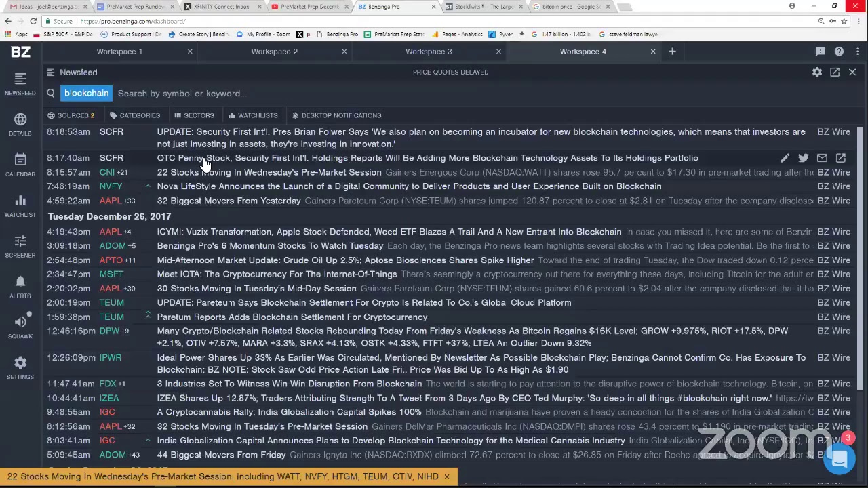Switch to the XFINITY Connect Inbox browser tab
The width and height of the screenshot is (868, 488).
(x=220, y=7)
